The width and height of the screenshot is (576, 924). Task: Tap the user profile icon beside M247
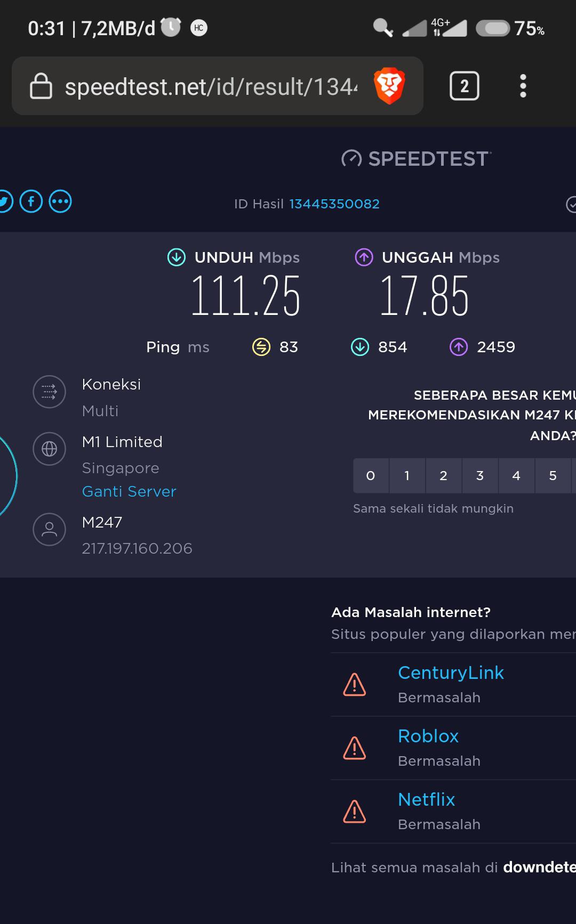click(49, 529)
